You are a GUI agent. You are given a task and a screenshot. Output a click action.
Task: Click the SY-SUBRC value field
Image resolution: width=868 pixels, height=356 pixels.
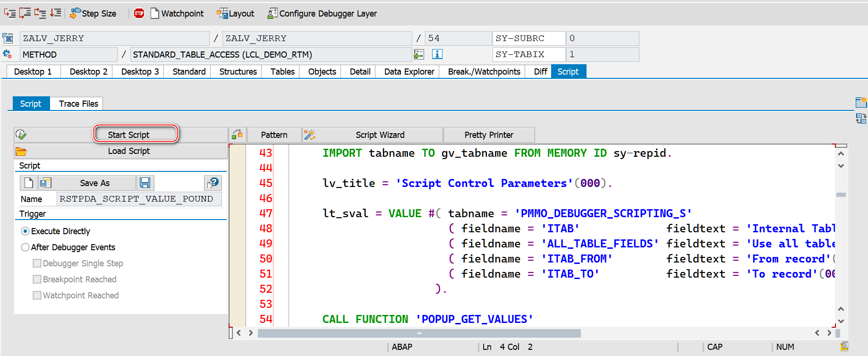(603, 38)
